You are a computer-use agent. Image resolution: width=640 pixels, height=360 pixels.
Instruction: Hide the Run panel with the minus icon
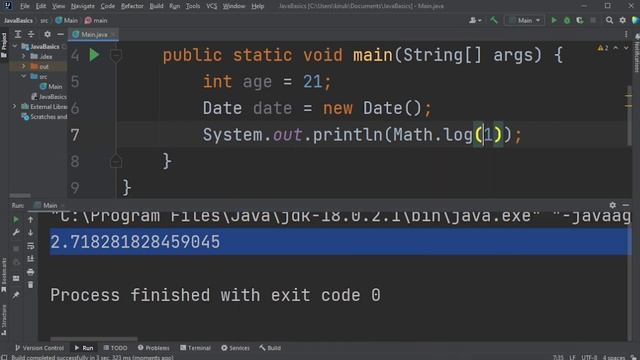(626, 205)
